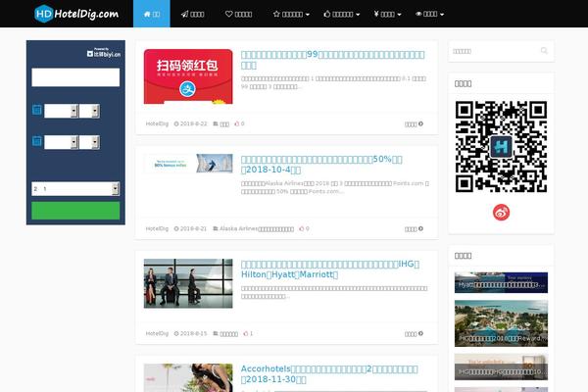Screen dimensions: 588x392
Task: Focus the sidebar search input field
Action: (x=495, y=51)
